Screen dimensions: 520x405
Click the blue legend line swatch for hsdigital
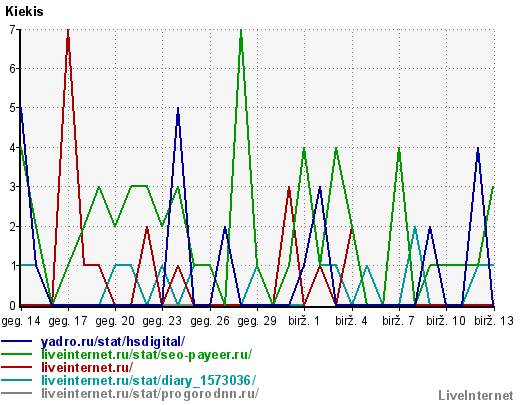[17, 341]
